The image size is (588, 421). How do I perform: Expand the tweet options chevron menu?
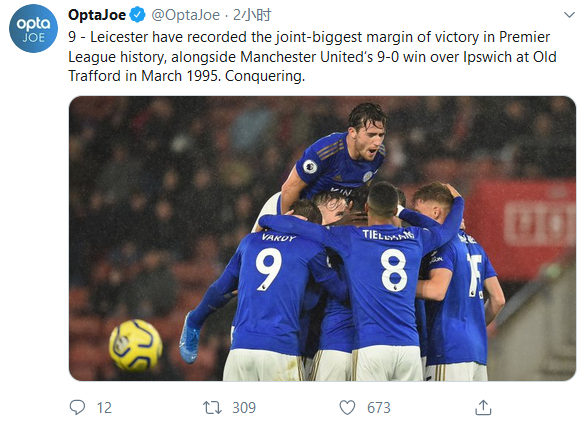(569, 15)
